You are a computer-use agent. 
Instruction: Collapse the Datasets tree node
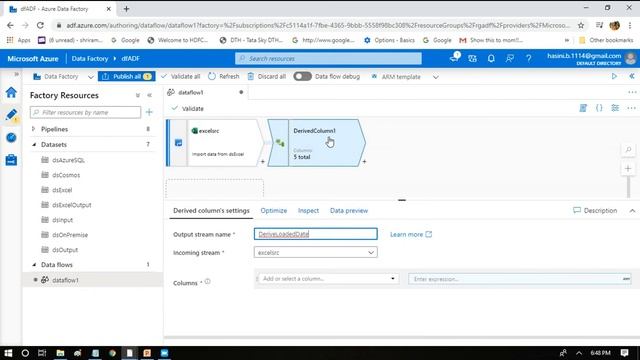pos(34,144)
